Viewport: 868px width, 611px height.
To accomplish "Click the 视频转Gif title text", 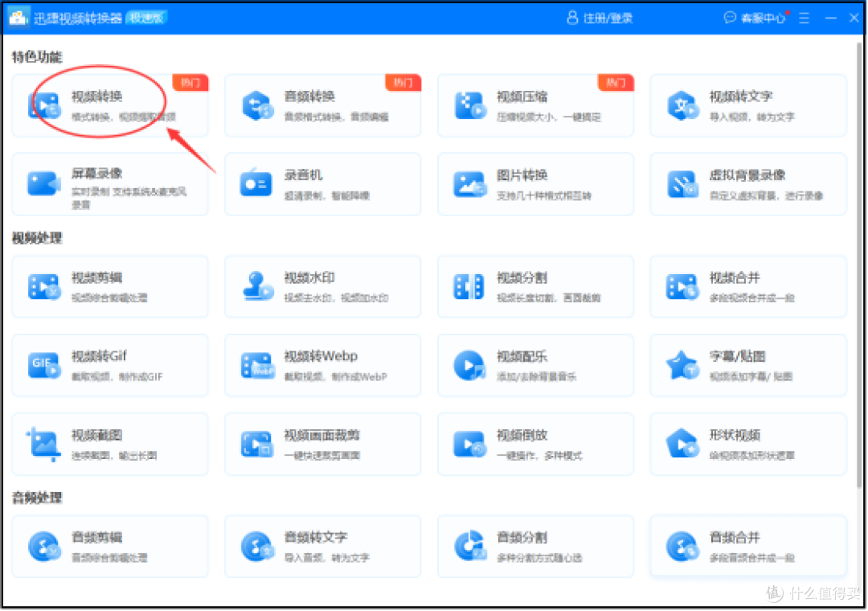I will click(x=99, y=356).
